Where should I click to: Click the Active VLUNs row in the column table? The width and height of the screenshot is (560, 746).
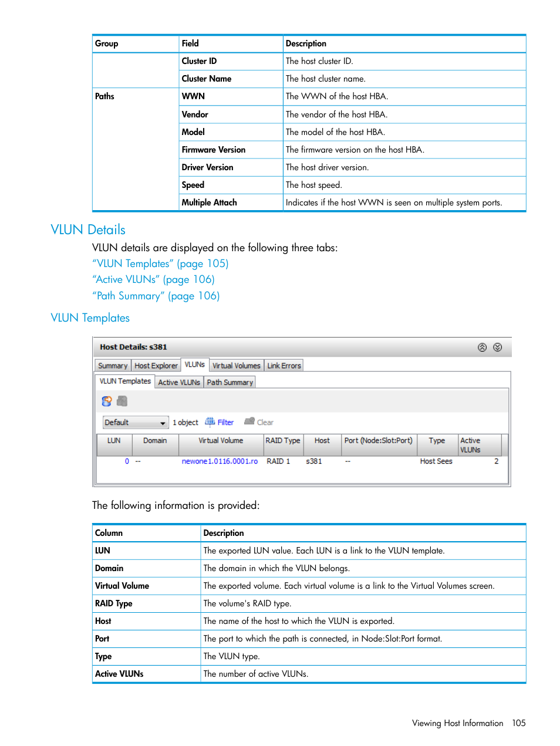pyautogui.click(x=309, y=674)
